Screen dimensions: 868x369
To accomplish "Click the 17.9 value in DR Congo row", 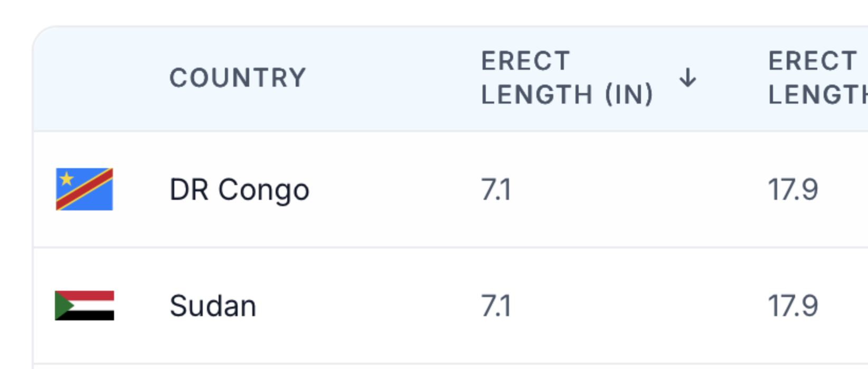I will pyautogui.click(x=793, y=190).
